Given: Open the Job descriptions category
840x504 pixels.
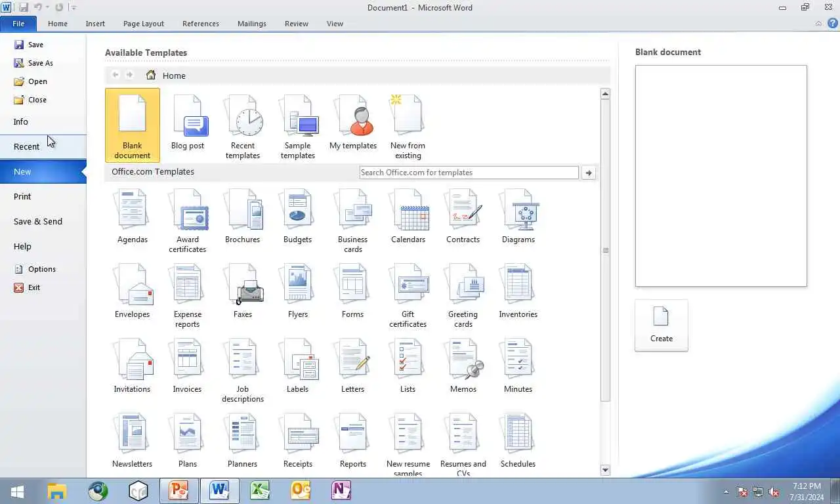Looking at the screenshot, I should 243,371.
